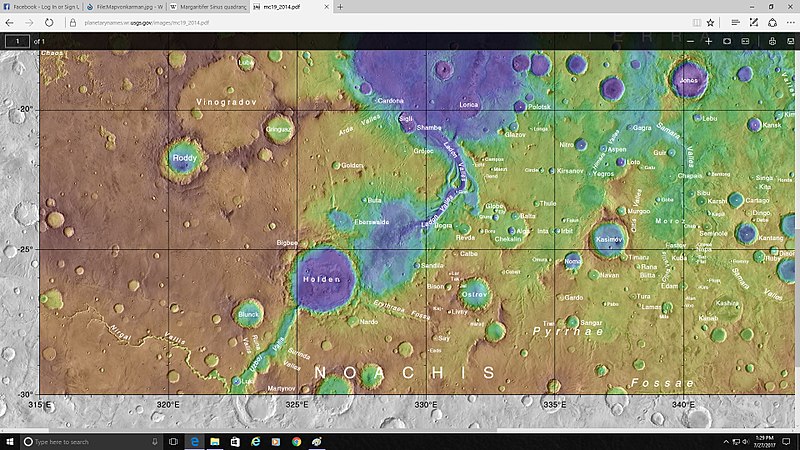Viewport: 800px width, 450px height.
Task: Launch Internet Explorer from taskbar
Action: click(256, 441)
